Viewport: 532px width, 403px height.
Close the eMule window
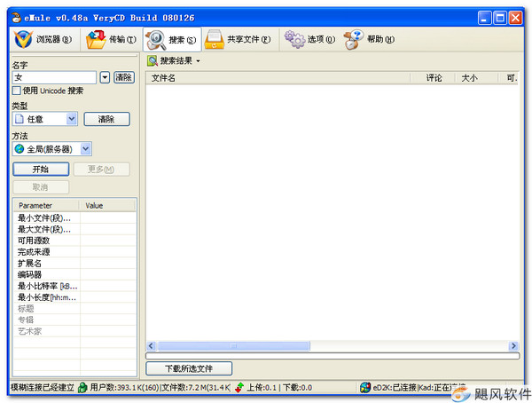click(x=515, y=18)
